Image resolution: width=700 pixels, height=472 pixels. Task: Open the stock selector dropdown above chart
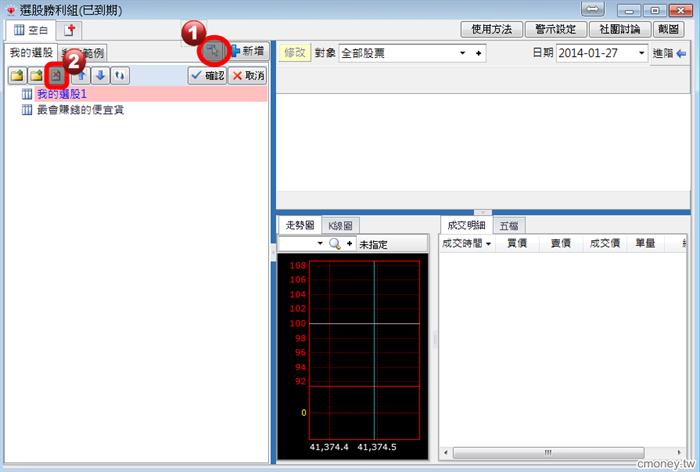click(320, 244)
